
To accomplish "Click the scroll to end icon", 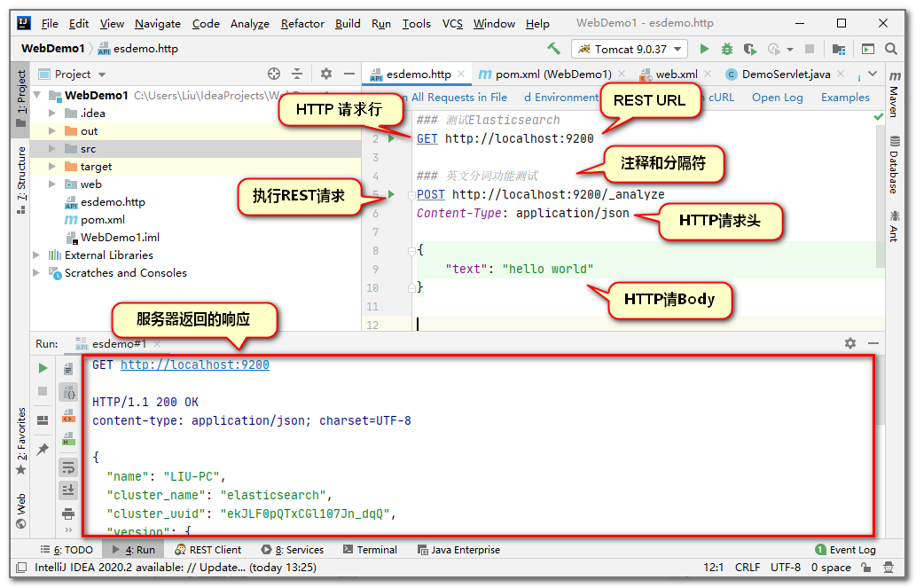I will point(68,490).
